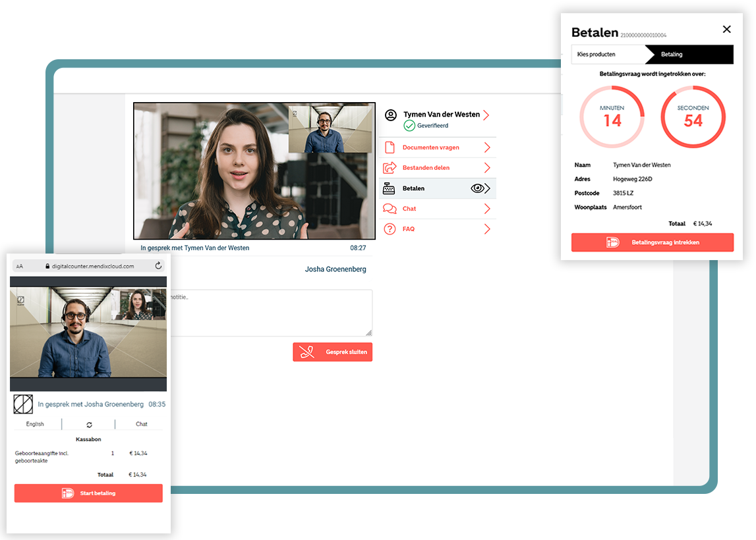Screen dimensions: 756x540
Task: Click the seconds countdown circle
Action: click(x=693, y=117)
